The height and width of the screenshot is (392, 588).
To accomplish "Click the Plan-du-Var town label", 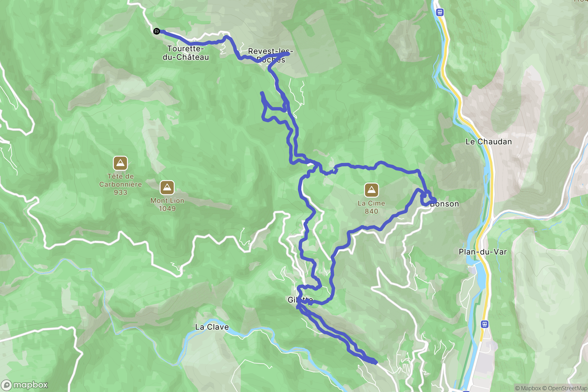I will (483, 252).
